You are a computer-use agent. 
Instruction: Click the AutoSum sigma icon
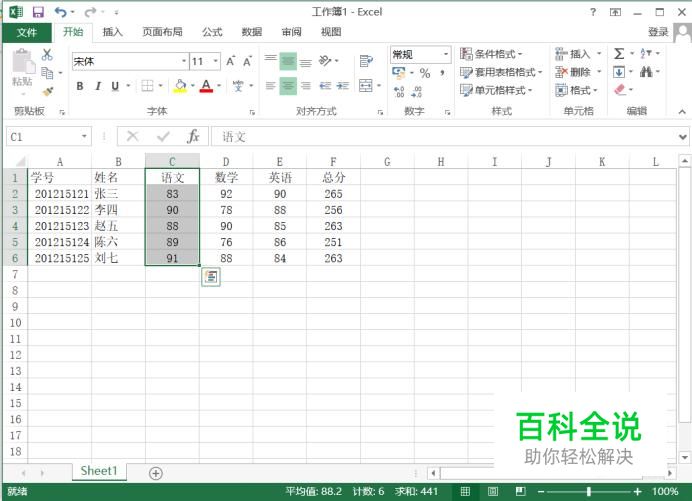point(619,54)
